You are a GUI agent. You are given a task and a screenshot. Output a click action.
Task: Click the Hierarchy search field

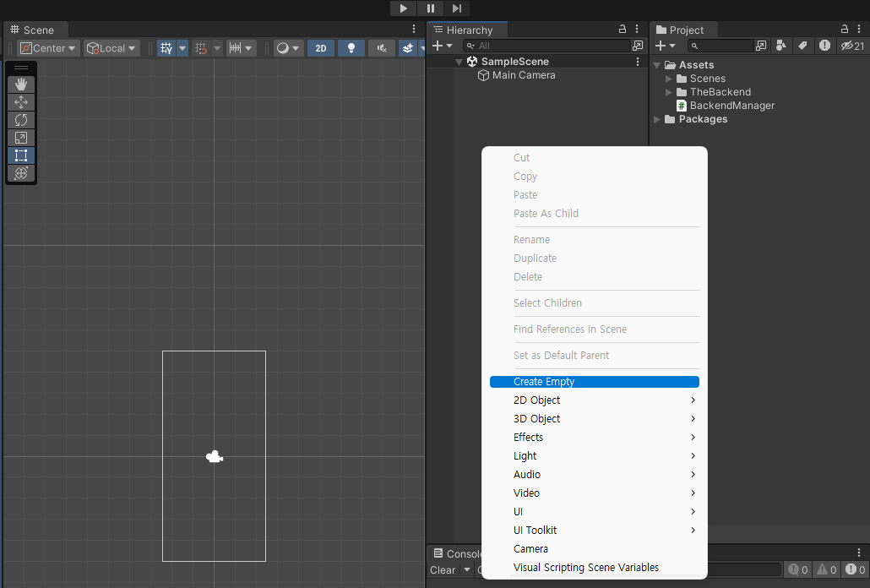click(x=547, y=46)
